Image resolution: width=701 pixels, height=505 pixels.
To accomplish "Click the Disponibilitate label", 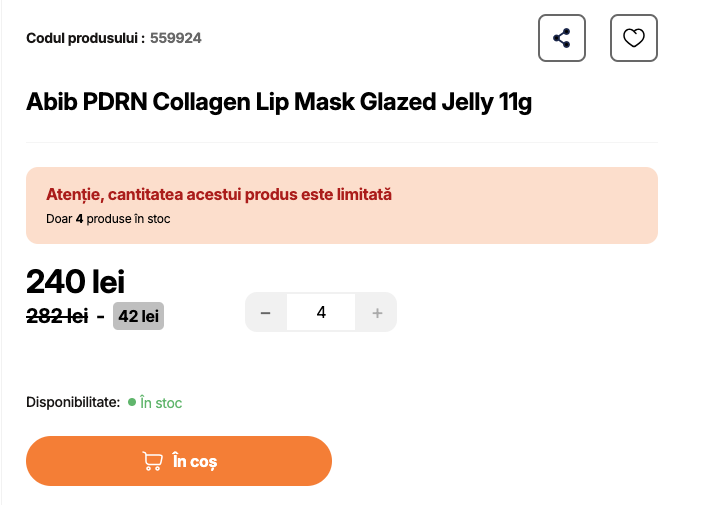I will point(73,402).
